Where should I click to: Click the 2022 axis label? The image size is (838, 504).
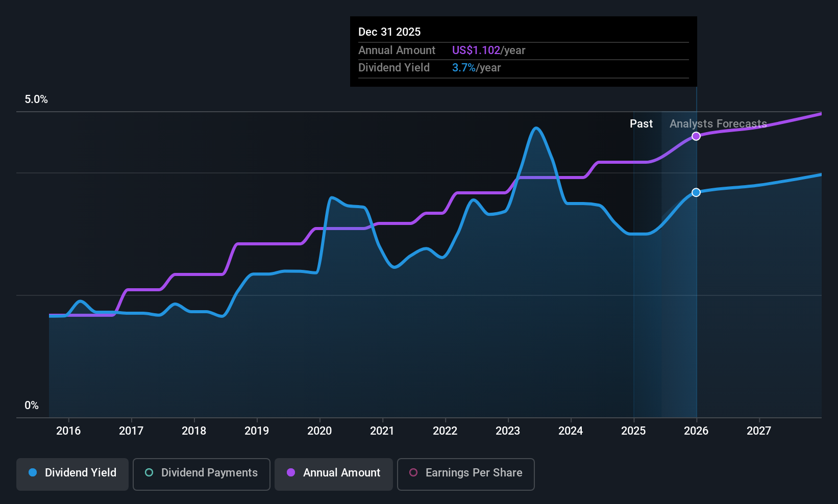click(x=445, y=431)
